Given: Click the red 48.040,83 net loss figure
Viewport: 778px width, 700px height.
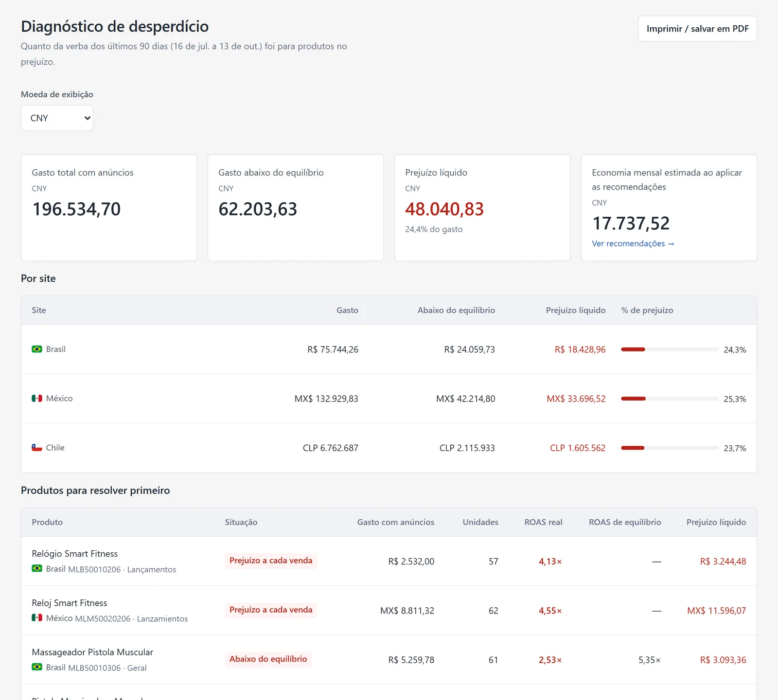Looking at the screenshot, I should click(444, 210).
